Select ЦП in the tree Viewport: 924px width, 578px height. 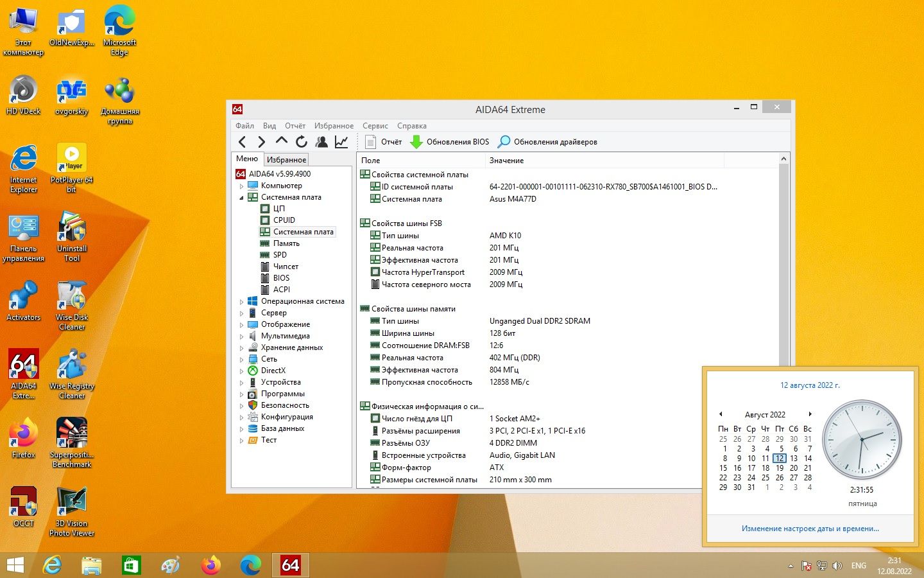278,209
